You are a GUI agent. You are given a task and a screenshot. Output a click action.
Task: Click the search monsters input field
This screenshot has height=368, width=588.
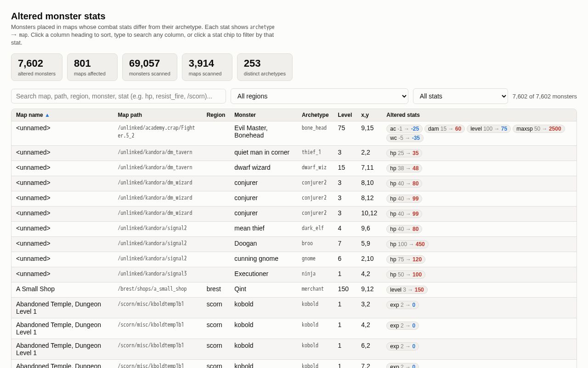(x=119, y=96)
